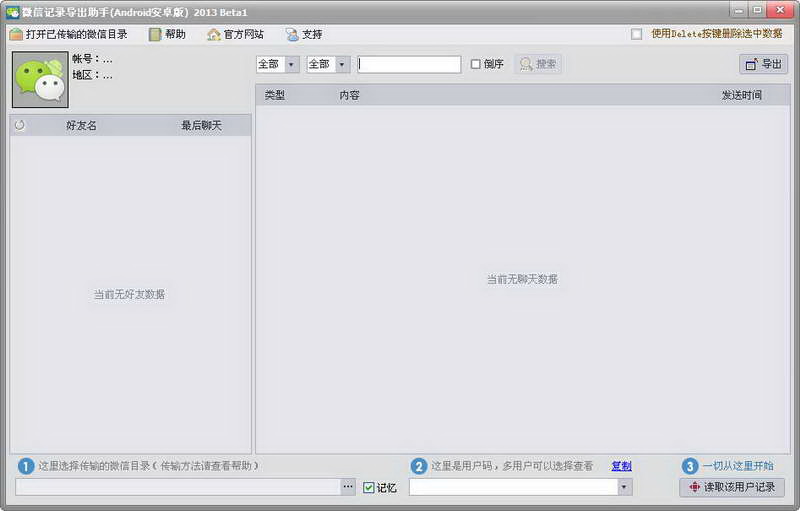
Task: Focus the search keyword text field
Action: coord(409,64)
